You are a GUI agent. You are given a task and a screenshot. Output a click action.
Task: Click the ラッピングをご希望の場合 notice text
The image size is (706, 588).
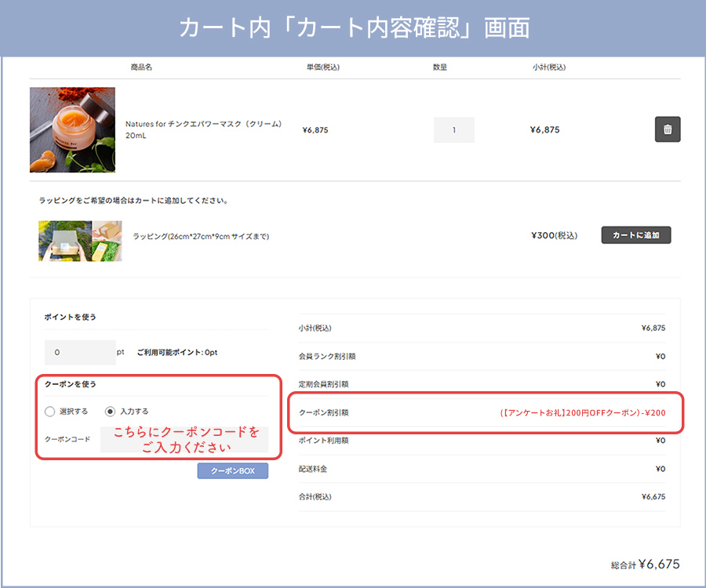[x=133, y=200]
